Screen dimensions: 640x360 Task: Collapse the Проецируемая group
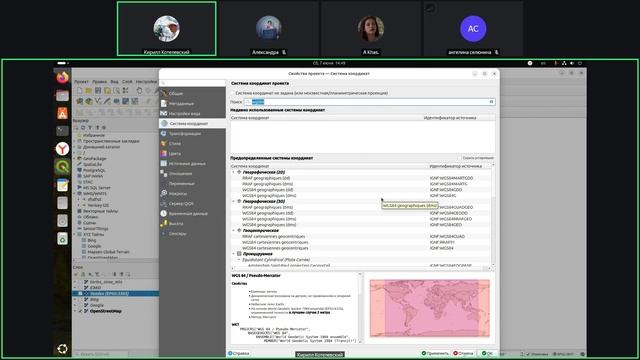(233, 254)
